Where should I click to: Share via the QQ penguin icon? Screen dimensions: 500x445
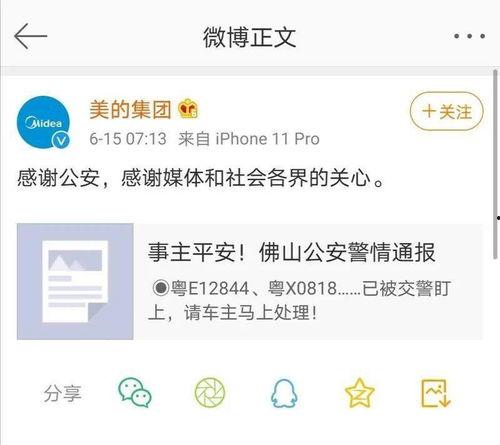pyautogui.click(x=284, y=393)
